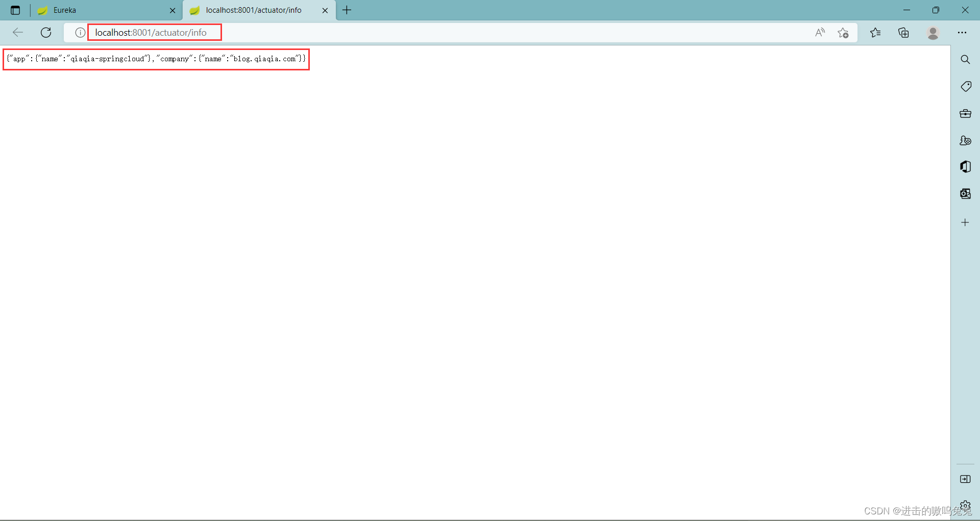
Task: Open Settings and more menu
Action: coord(962,33)
